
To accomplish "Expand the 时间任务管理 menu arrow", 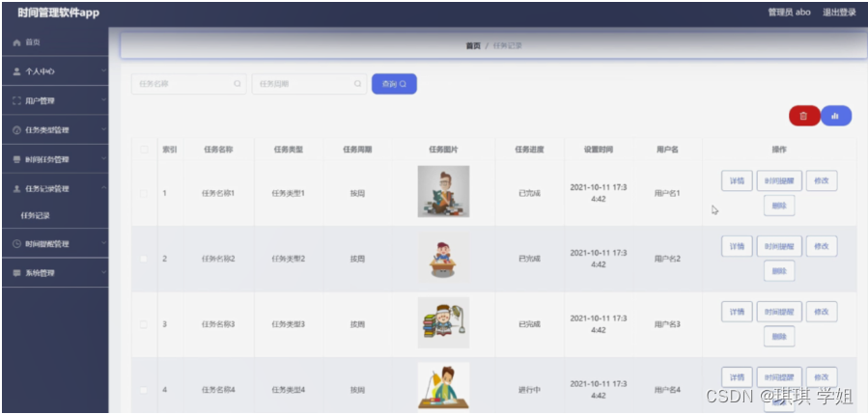I will [x=103, y=159].
